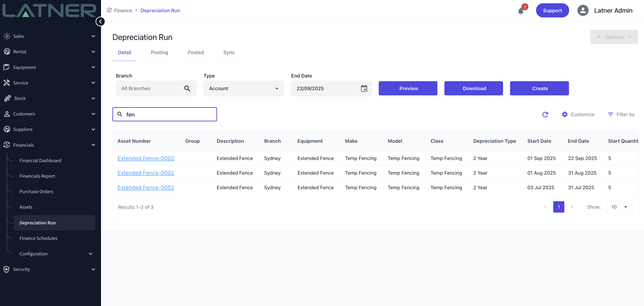Click the Filter by icon
This screenshot has width=644, height=306.
610,114
